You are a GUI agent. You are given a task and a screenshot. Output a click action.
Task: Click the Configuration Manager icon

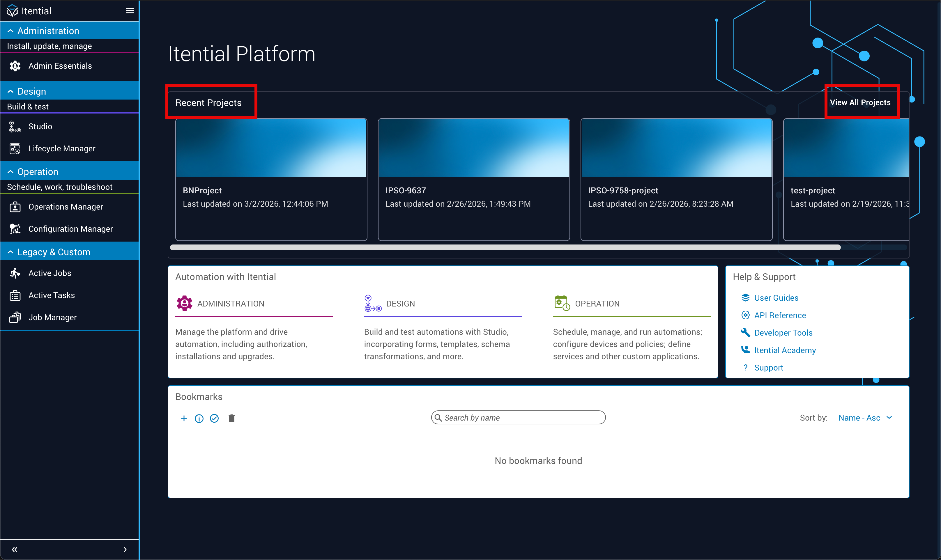click(x=15, y=229)
